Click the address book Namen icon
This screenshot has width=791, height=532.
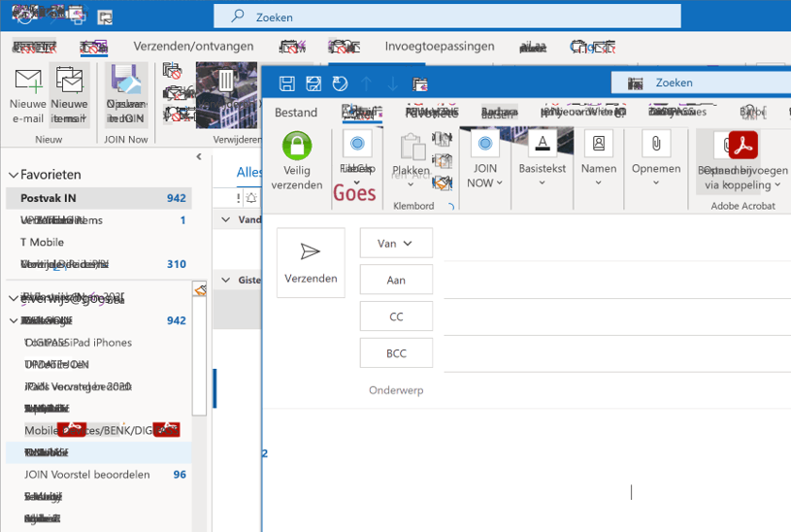599,144
